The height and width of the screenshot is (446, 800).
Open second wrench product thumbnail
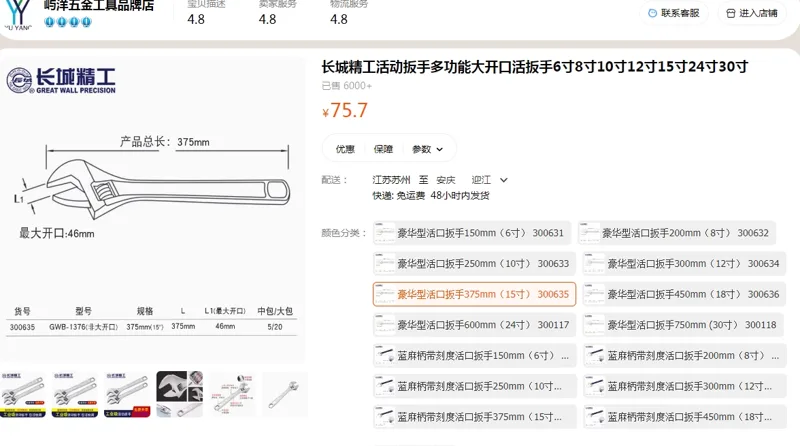coord(75,394)
